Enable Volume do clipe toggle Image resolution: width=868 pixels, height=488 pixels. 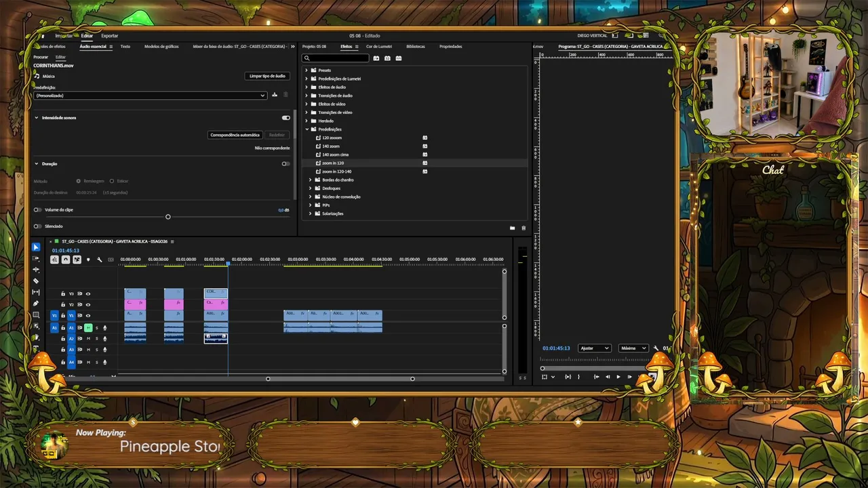(37, 210)
